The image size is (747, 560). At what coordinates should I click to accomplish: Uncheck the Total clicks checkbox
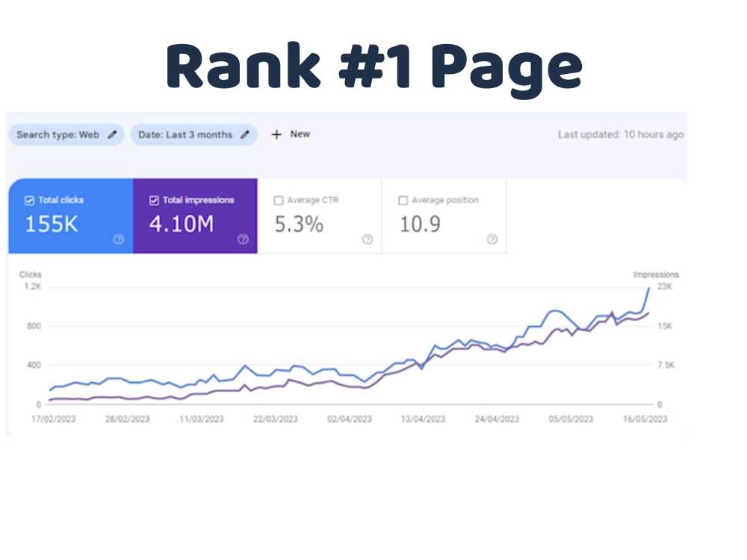(x=30, y=200)
